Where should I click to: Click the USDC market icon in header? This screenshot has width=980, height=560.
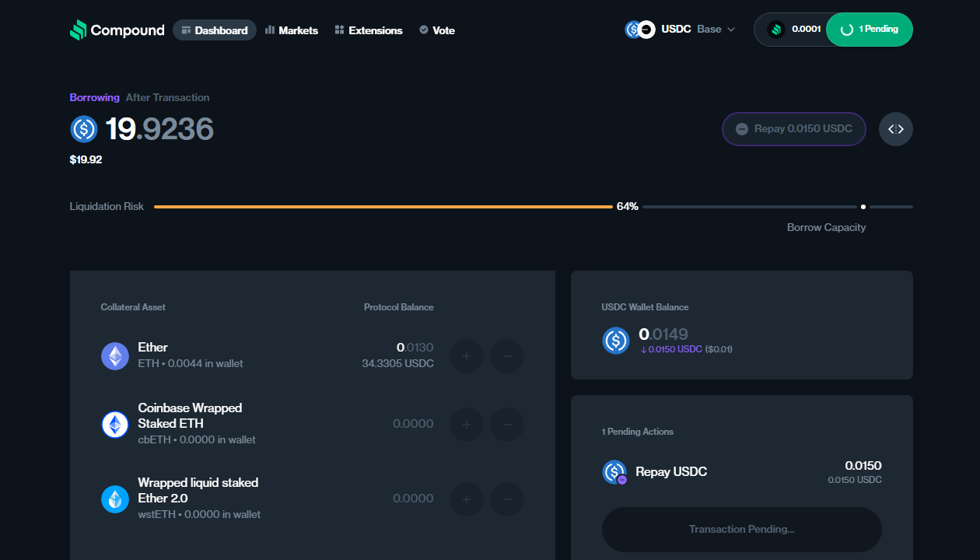pos(633,30)
